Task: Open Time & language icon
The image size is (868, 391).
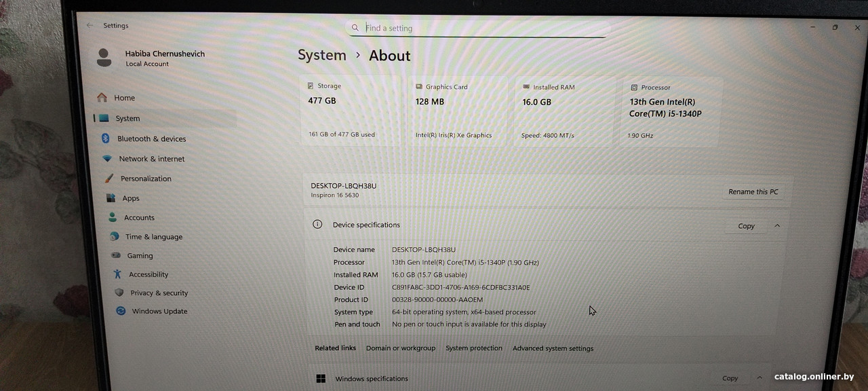Action: 114,236
